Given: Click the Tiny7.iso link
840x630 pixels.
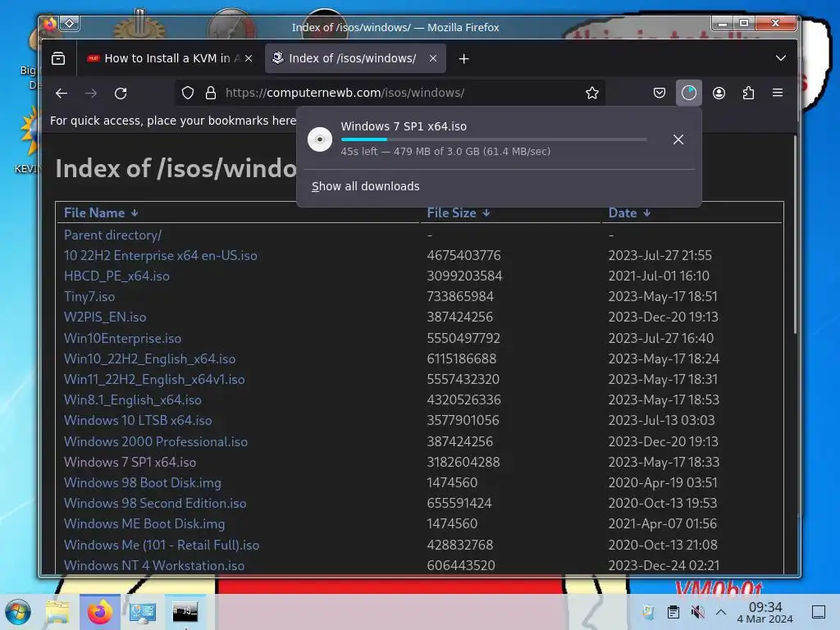Looking at the screenshot, I should click(x=89, y=296).
